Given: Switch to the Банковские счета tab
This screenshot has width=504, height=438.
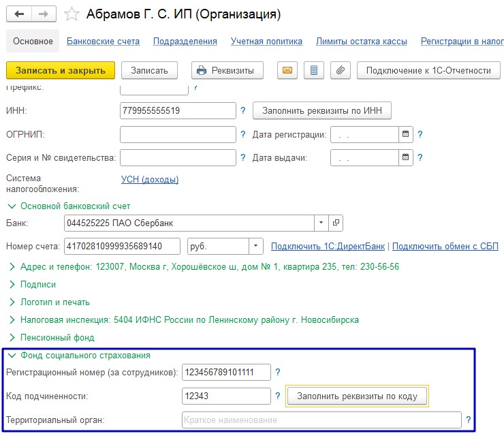Looking at the screenshot, I should 103,41.
